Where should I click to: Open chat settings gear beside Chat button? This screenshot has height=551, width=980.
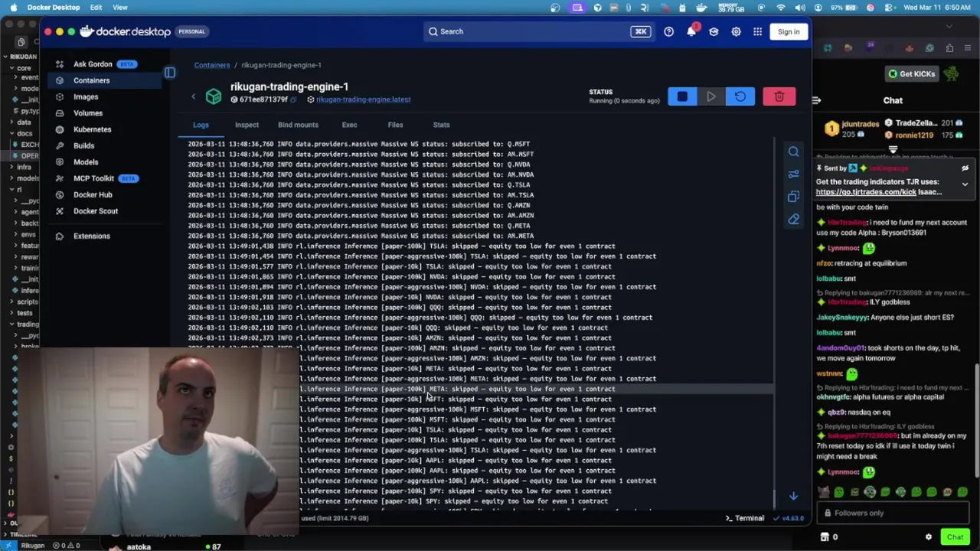coord(928,537)
